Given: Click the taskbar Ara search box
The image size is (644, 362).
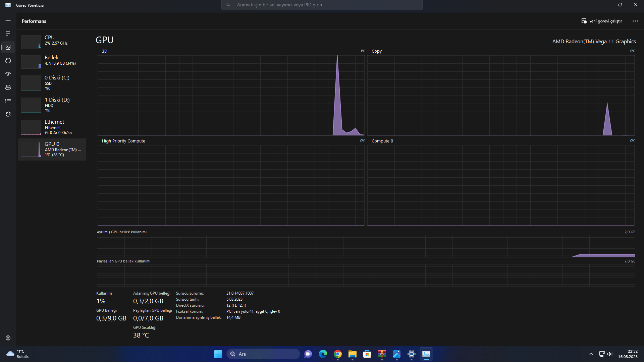Looking at the screenshot, I should coord(263,354).
